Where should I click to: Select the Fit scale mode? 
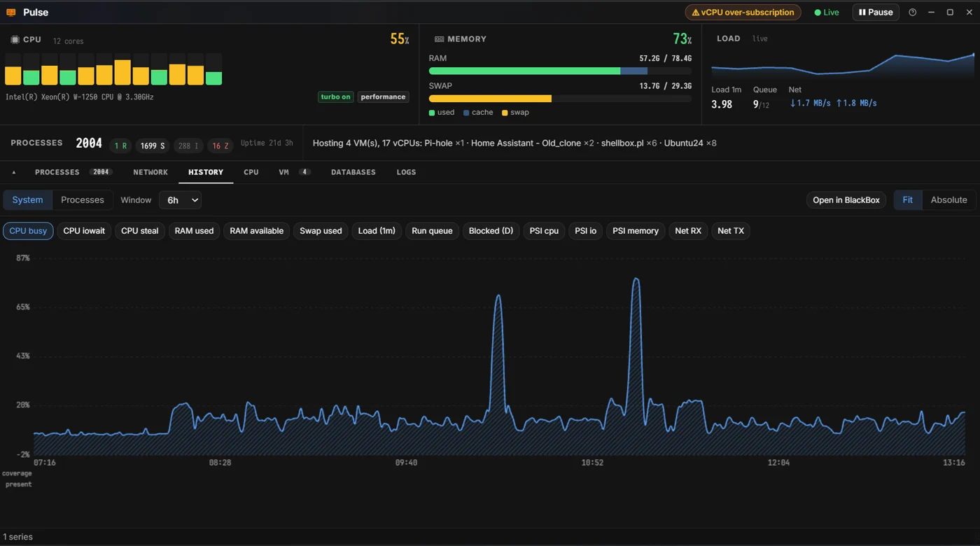(x=908, y=200)
